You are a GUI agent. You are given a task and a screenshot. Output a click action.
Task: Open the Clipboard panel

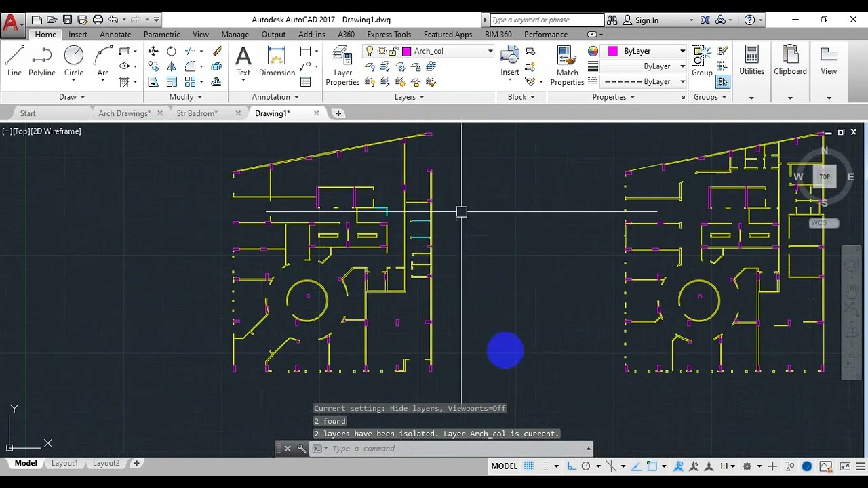(790, 61)
